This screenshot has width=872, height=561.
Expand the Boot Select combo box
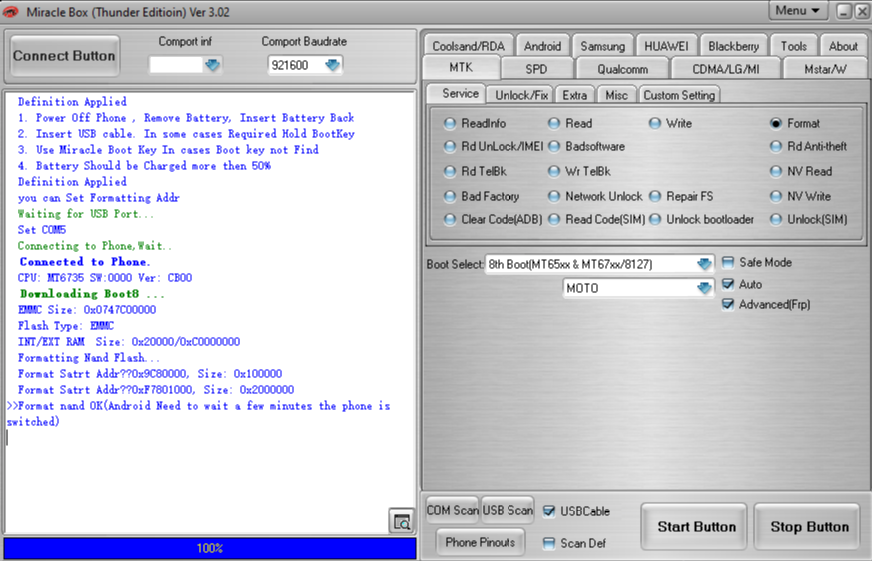click(704, 264)
